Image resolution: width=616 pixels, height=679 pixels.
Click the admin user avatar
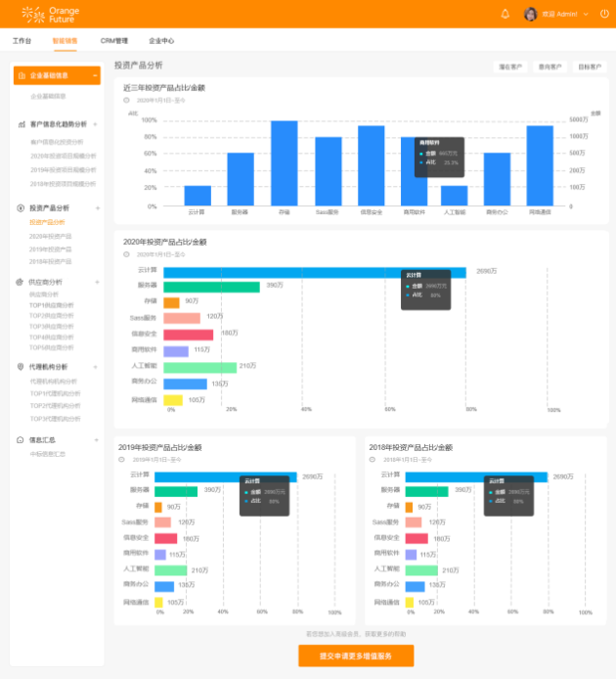pos(531,14)
